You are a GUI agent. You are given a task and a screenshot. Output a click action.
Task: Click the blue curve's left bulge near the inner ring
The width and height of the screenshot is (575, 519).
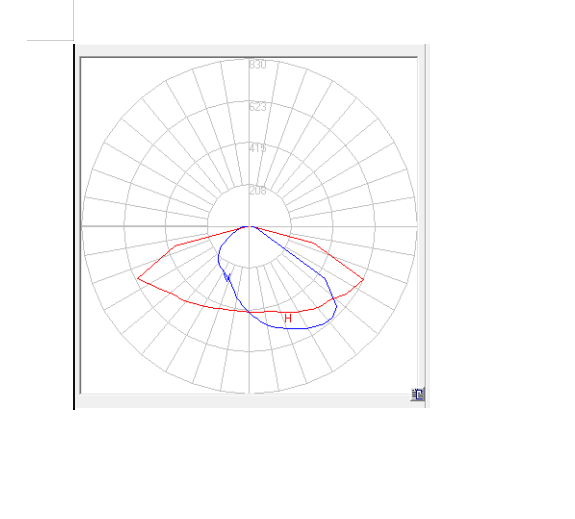click(x=219, y=257)
